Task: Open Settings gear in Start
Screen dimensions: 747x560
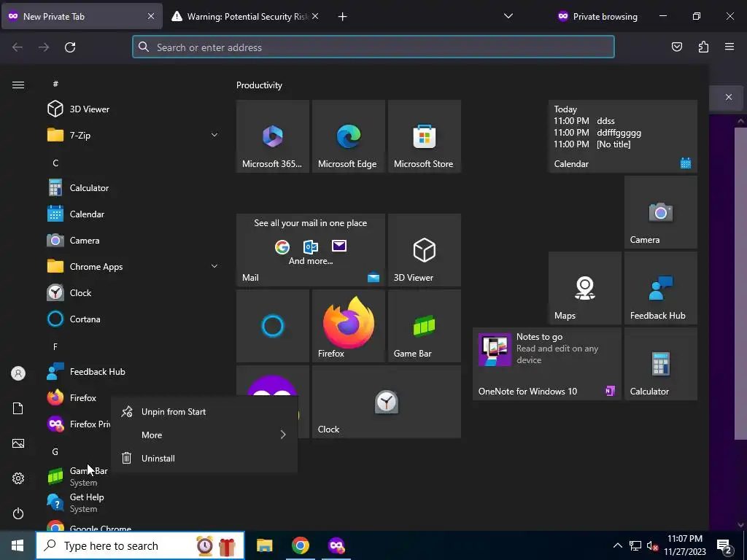Action: pos(18,478)
